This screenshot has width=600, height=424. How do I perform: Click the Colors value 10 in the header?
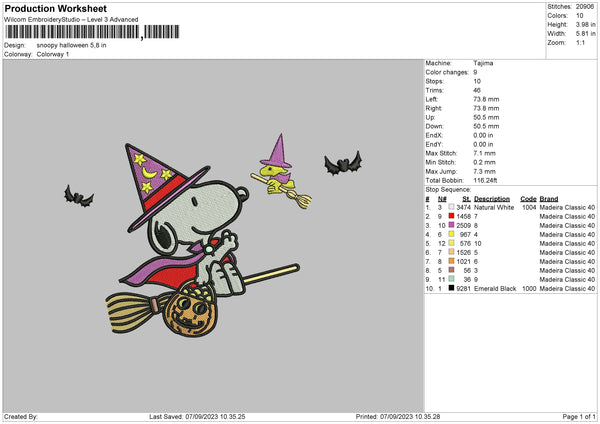coord(579,16)
